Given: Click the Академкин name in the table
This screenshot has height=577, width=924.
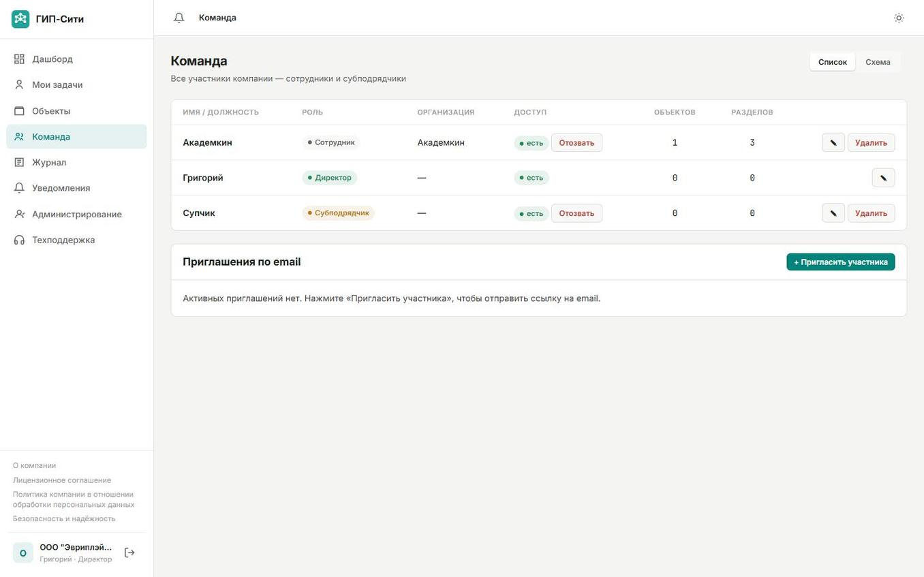Looking at the screenshot, I should [207, 142].
